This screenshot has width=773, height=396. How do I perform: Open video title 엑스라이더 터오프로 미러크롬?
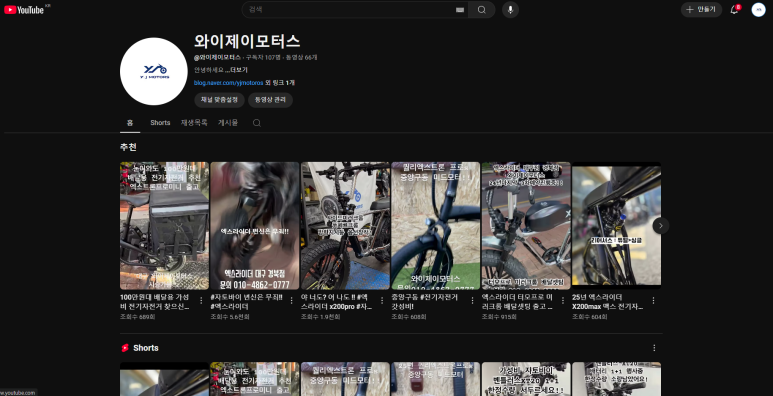point(517,302)
